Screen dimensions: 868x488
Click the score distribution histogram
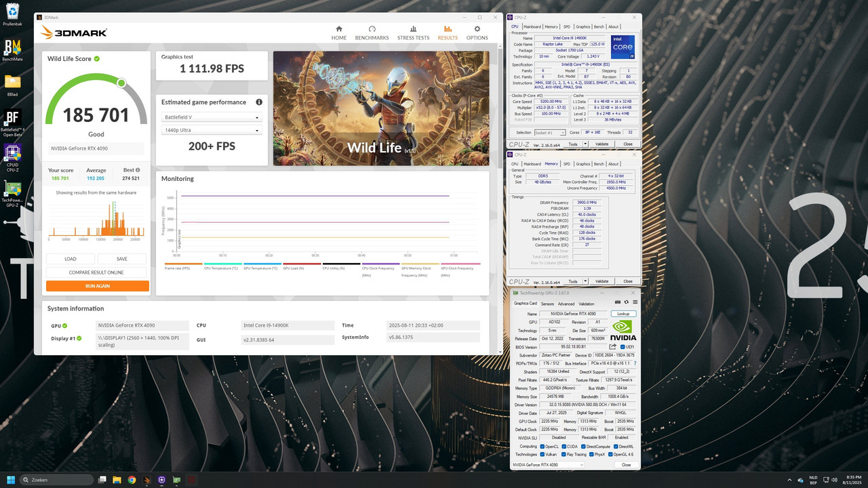(x=98, y=220)
